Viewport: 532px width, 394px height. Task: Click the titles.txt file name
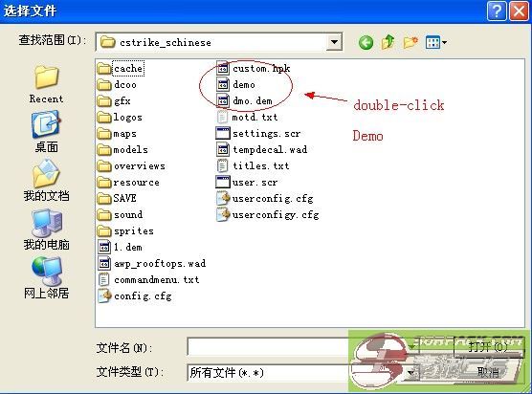260,165
